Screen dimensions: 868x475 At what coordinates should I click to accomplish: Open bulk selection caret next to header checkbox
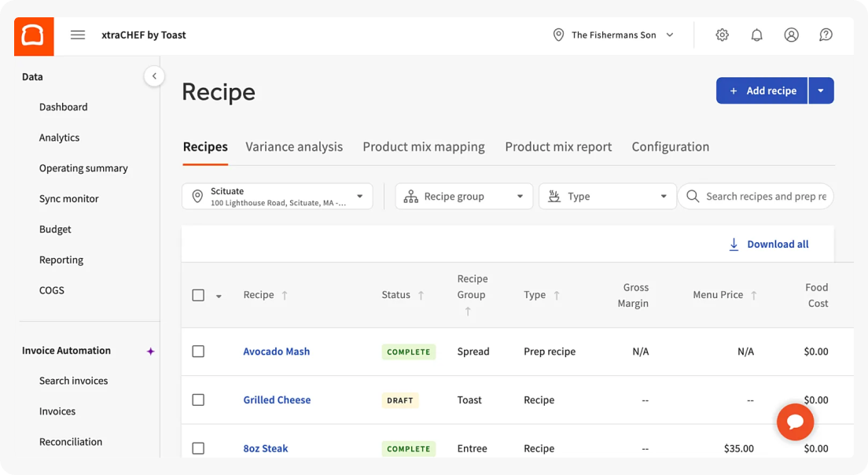219,296
